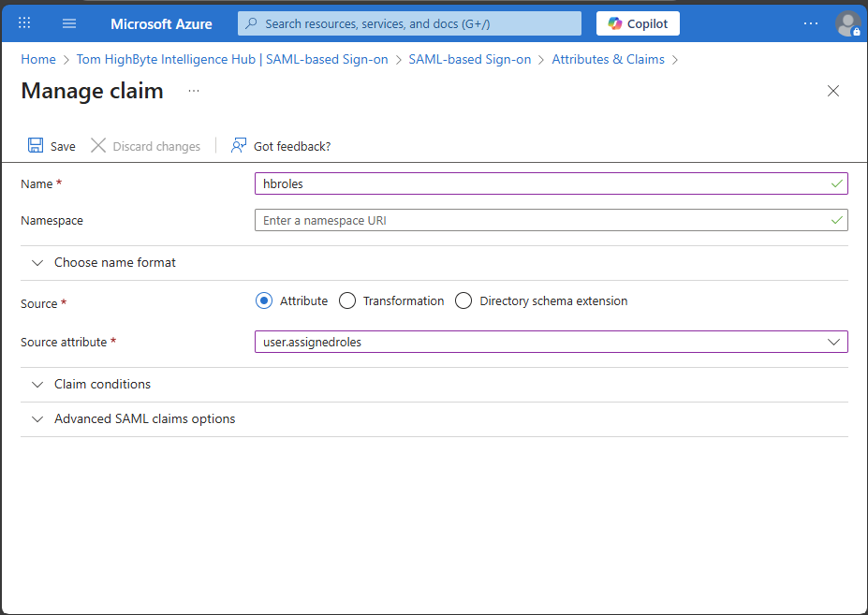The image size is (868, 615).
Task: Click the Copilot button
Action: [x=638, y=23]
